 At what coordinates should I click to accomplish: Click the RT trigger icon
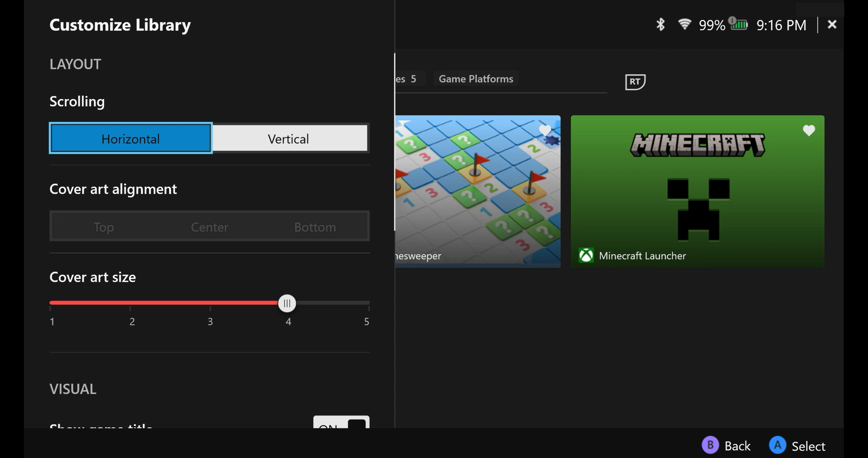point(635,82)
